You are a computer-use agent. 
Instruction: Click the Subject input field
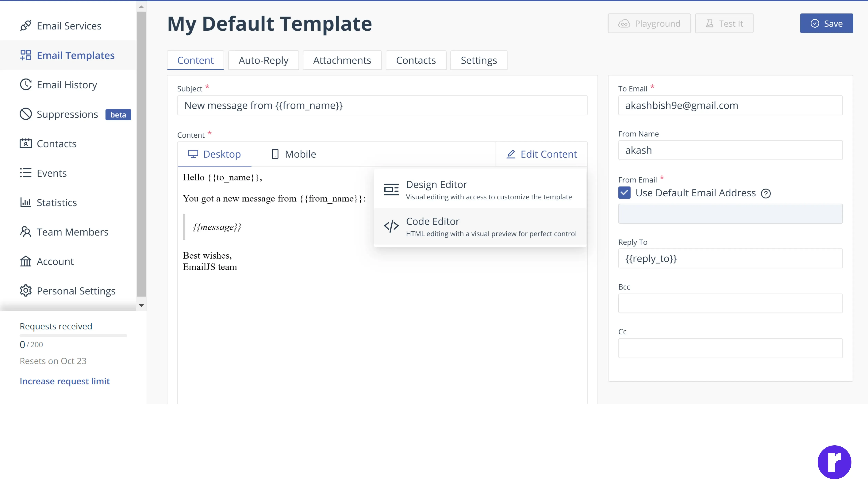point(382,105)
